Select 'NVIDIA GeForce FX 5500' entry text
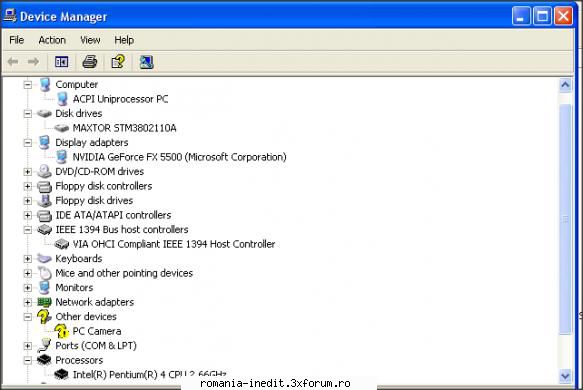583x390 pixels. [x=180, y=157]
